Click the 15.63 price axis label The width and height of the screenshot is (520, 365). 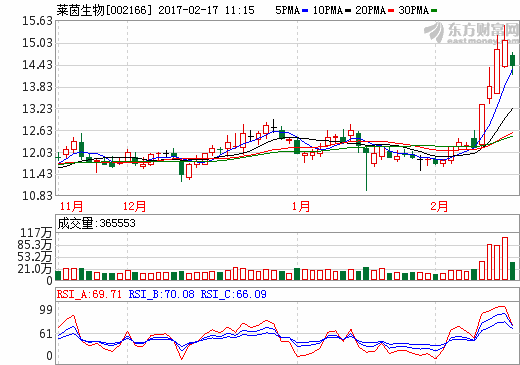coord(37,21)
